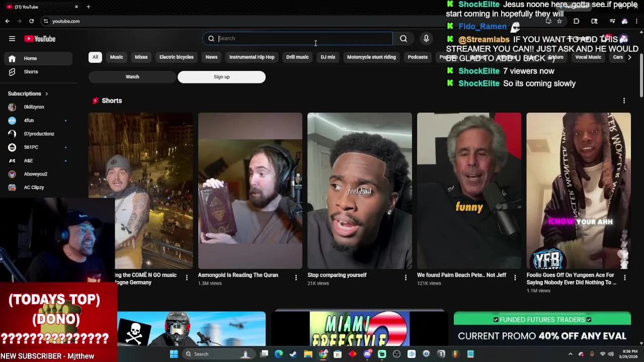
Task: Open options for Asmongold Quran short
Action: 296,278
